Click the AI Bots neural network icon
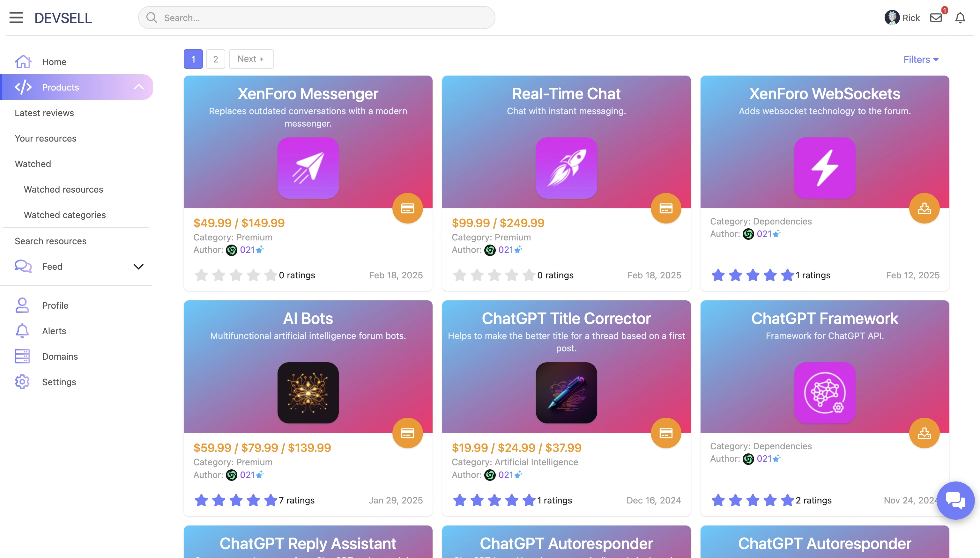Image resolution: width=980 pixels, height=558 pixels. coord(308,393)
